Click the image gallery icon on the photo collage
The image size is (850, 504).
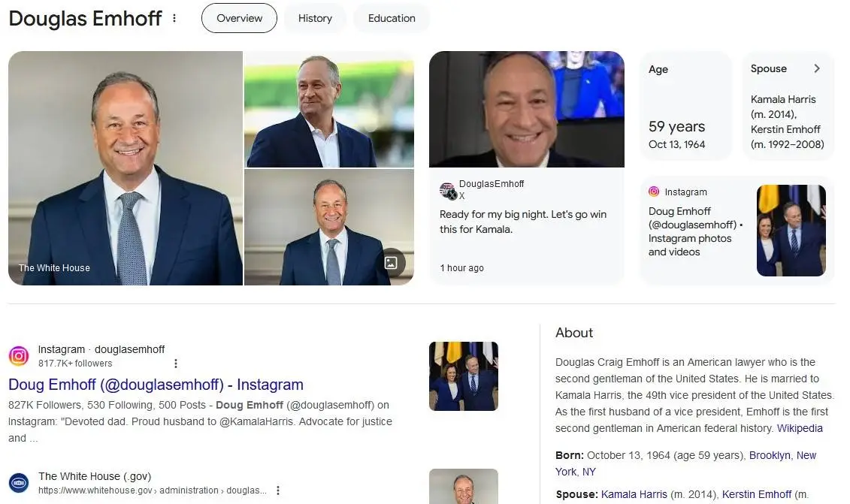(x=391, y=263)
